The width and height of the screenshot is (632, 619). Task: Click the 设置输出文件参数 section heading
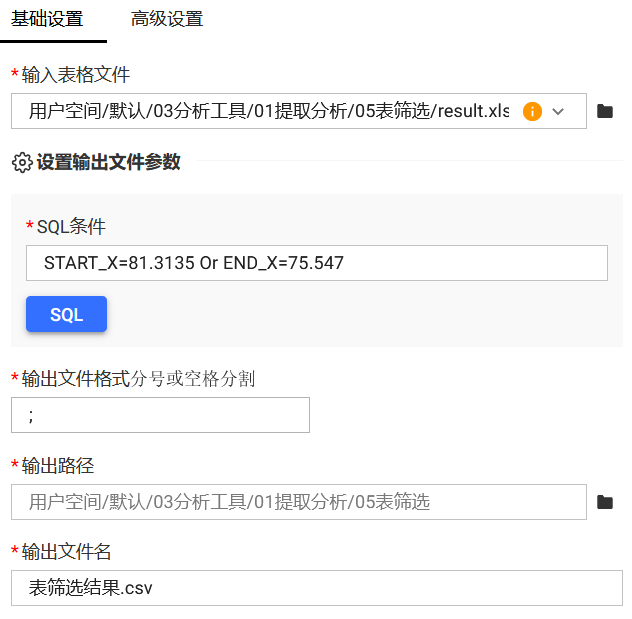click(x=108, y=162)
